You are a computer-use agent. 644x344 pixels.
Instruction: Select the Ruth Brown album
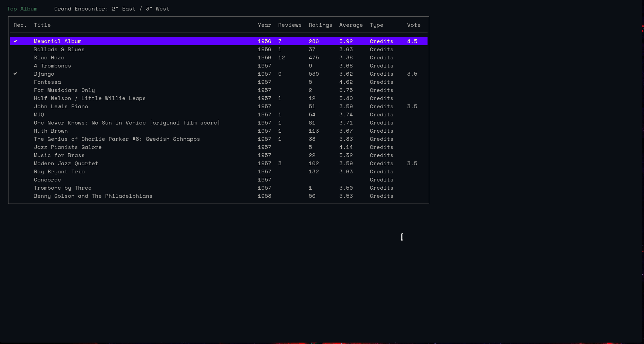tap(51, 131)
